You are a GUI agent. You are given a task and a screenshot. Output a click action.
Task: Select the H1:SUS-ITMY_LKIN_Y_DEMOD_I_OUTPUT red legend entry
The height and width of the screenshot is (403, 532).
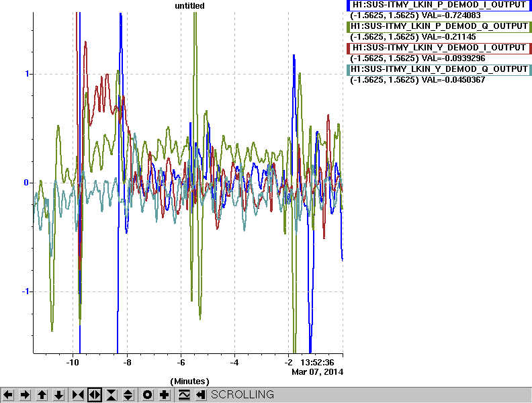click(439, 48)
